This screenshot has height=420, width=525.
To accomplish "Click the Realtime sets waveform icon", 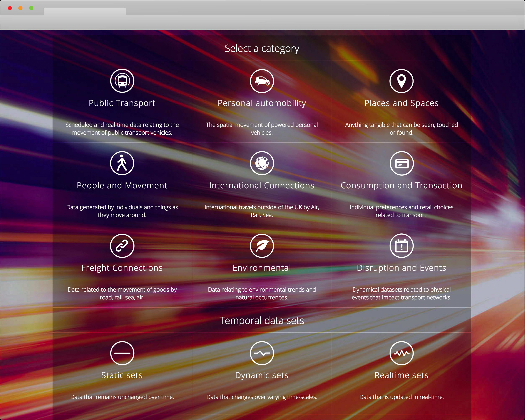I will point(401,353).
